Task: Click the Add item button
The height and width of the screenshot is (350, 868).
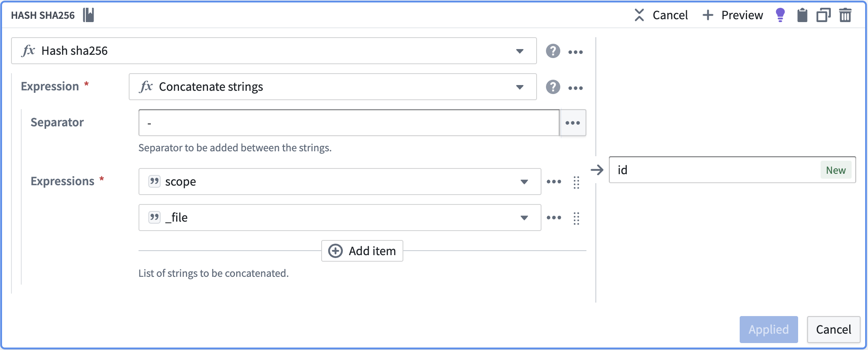Action: click(362, 251)
